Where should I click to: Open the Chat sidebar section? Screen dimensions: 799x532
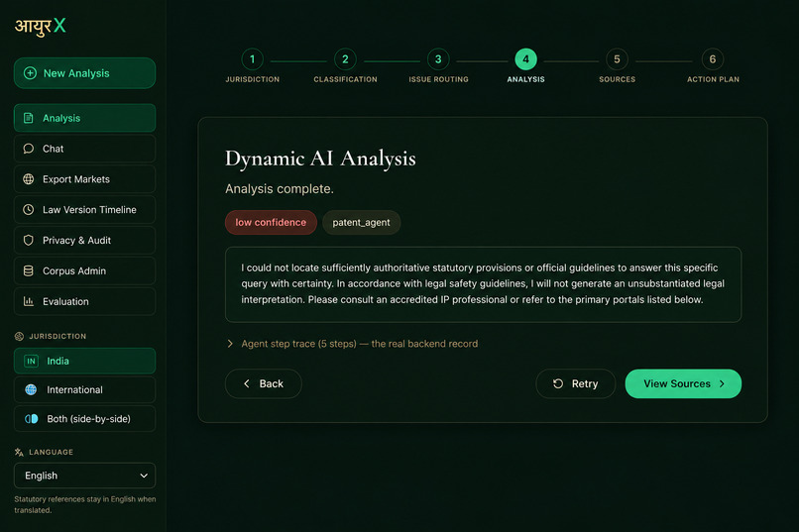[84, 149]
